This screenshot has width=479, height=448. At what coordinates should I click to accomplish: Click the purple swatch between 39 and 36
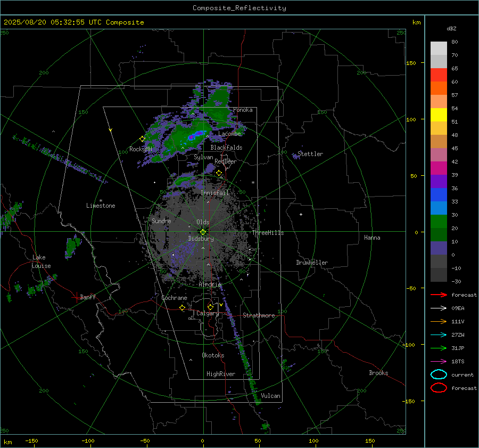(439, 181)
